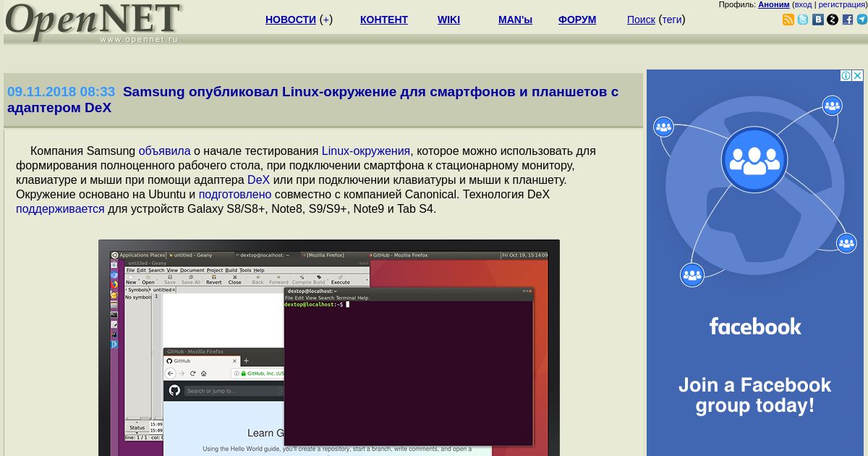This screenshot has height=456, width=868.
Task: Open the Samsung Linux-окружение article title
Action: point(312,100)
